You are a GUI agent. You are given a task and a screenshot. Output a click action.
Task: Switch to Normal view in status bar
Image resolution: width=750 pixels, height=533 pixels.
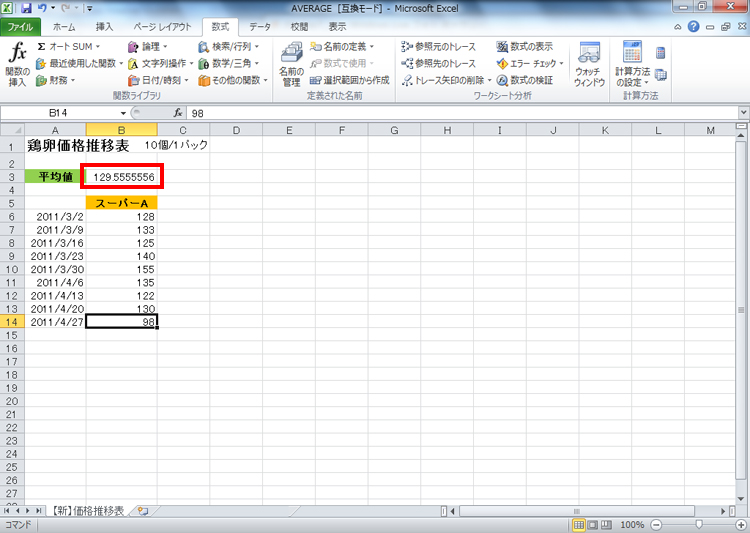click(579, 525)
